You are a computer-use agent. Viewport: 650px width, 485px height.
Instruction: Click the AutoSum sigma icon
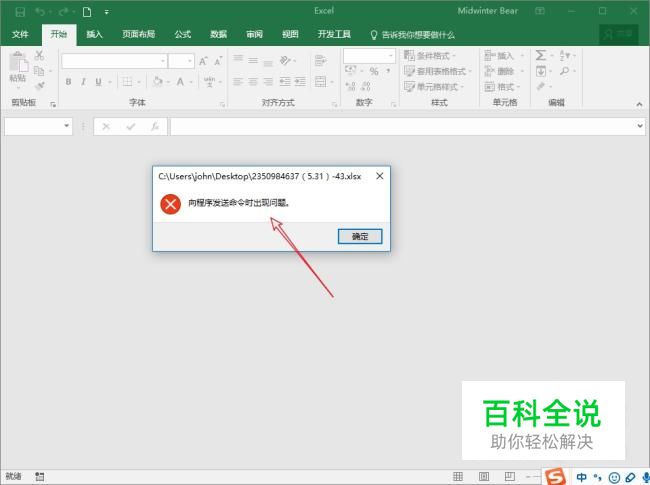coord(541,55)
